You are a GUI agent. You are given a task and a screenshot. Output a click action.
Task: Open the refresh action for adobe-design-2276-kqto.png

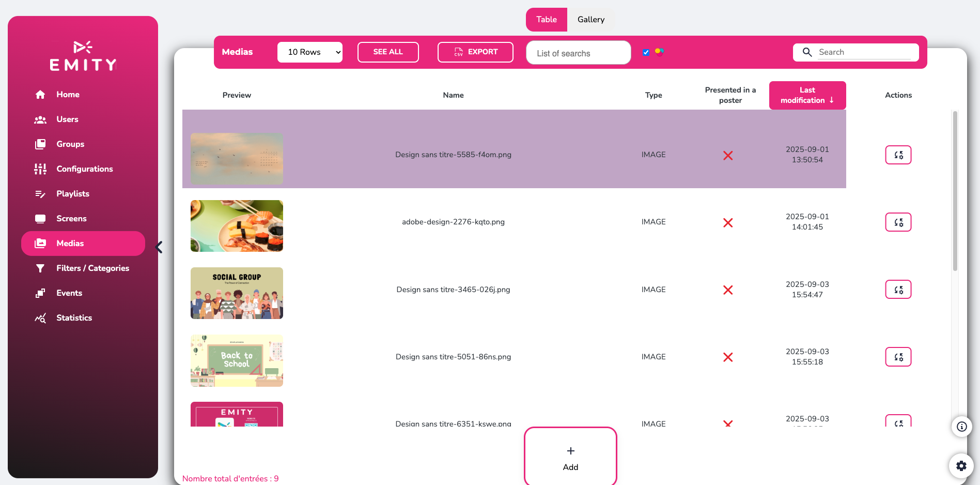pyautogui.click(x=898, y=222)
